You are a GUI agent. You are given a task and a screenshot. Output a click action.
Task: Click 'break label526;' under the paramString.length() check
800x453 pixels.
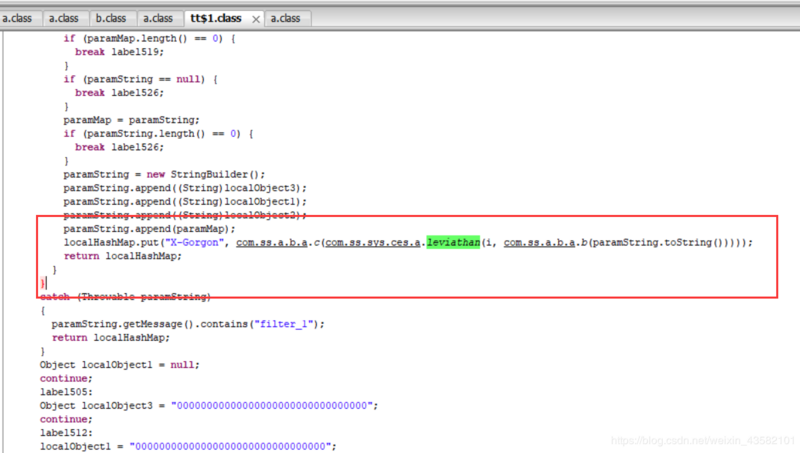tap(119, 147)
